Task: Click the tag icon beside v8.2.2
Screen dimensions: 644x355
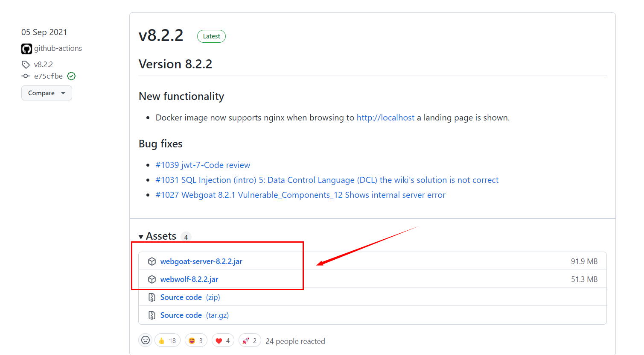Action: (26, 65)
